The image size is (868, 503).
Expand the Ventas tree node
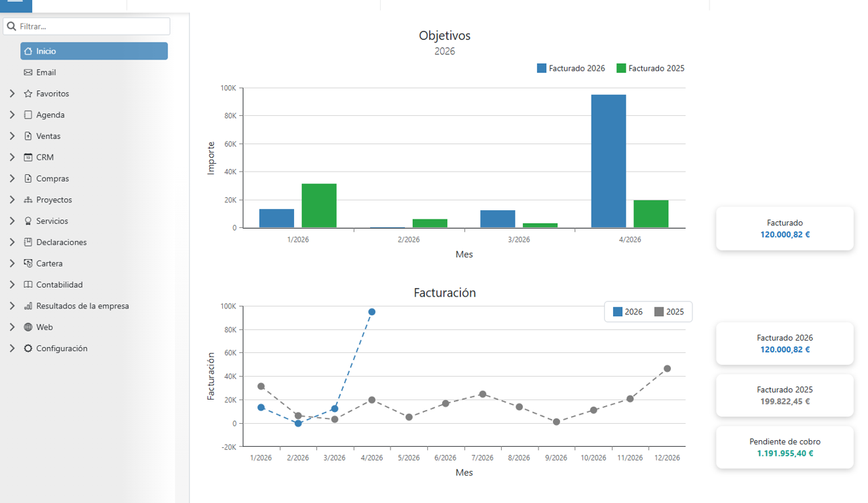pyautogui.click(x=12, y=136)
